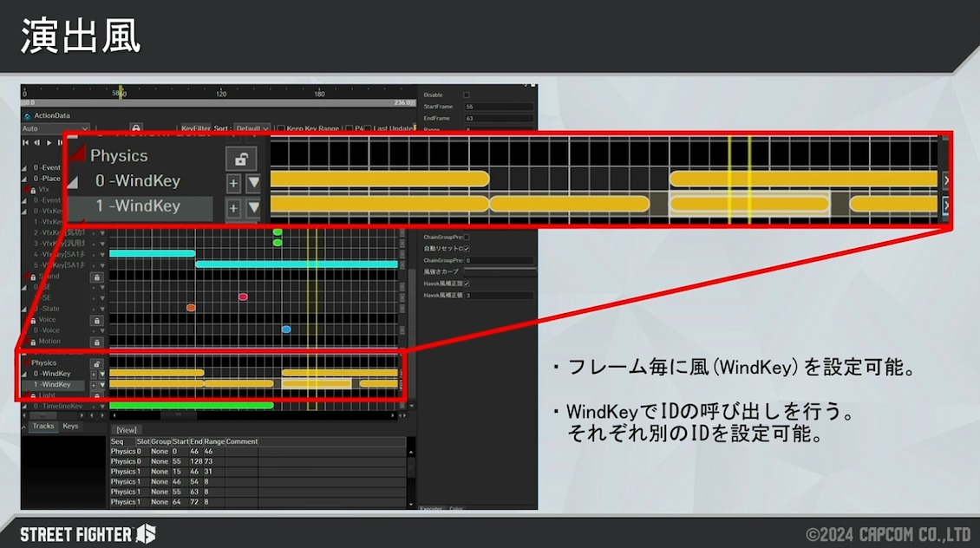
Task: Select the pink key on the SE track
Action: pos(243,297)
